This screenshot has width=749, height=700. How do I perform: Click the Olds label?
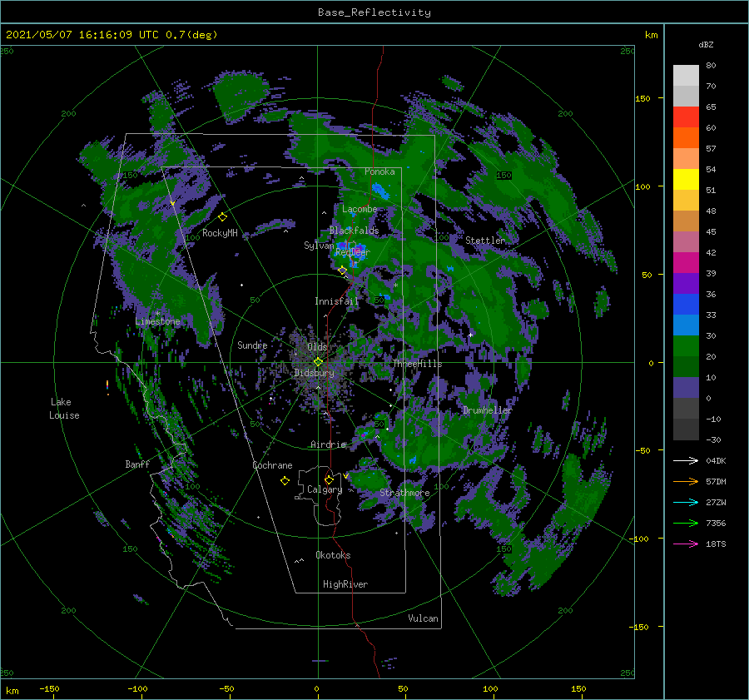pyautogui.click(x=317, y=346)
